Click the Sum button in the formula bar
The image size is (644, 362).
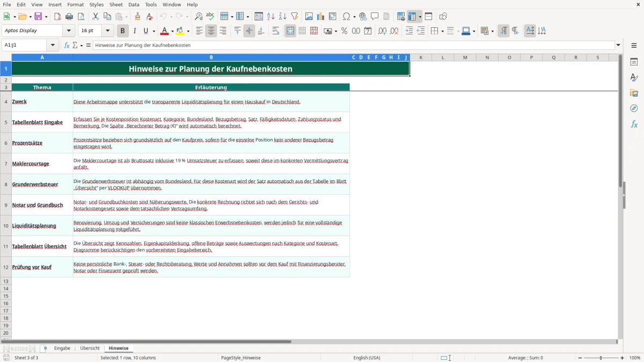click(x=75, y=46)
